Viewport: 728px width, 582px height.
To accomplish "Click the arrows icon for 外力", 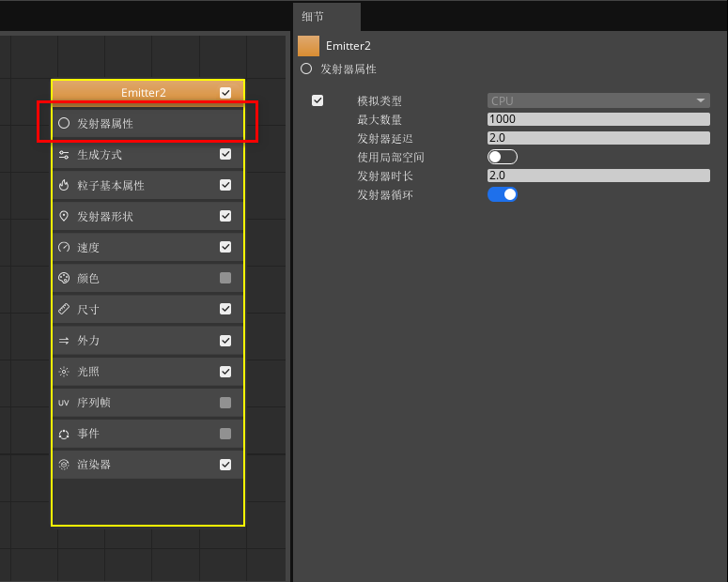I will [x=64, y=341].
